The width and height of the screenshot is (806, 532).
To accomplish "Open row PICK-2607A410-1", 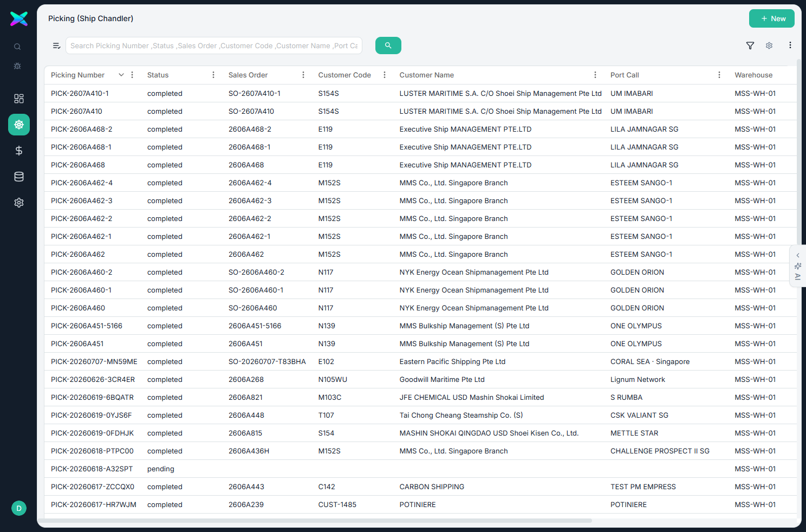I will [x=420, y=93].
